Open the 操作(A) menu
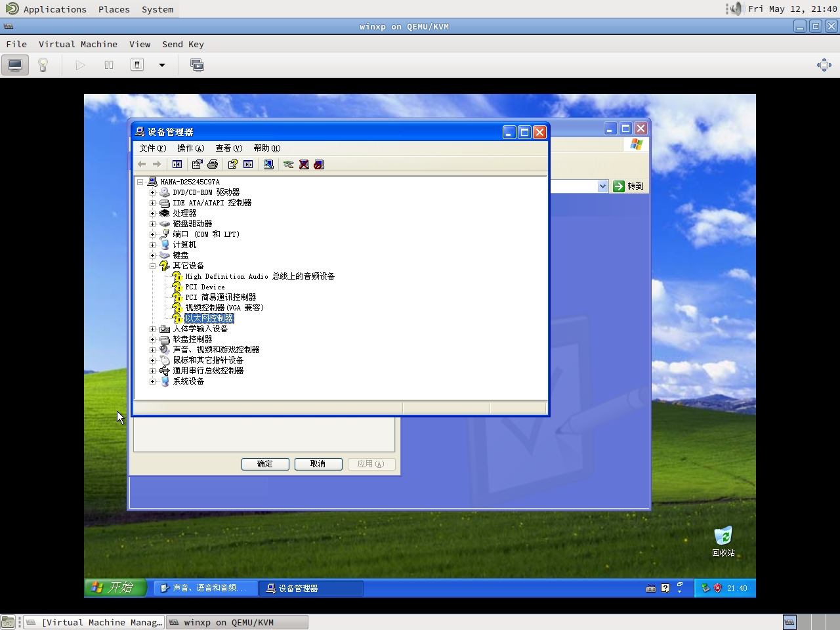 (190, 148)
